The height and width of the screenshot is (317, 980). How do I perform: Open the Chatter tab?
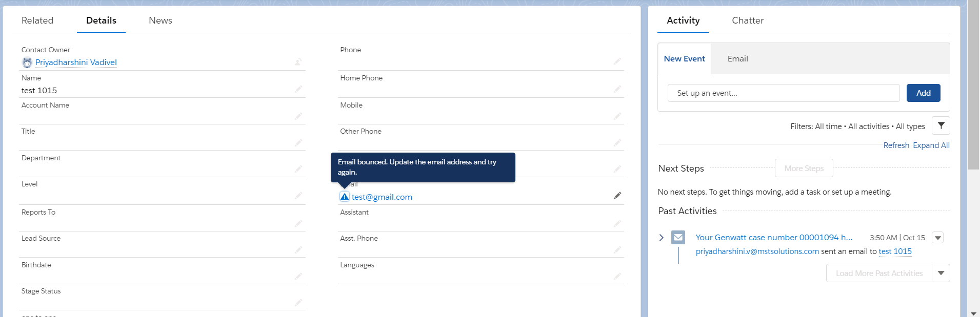coord(748,20)
